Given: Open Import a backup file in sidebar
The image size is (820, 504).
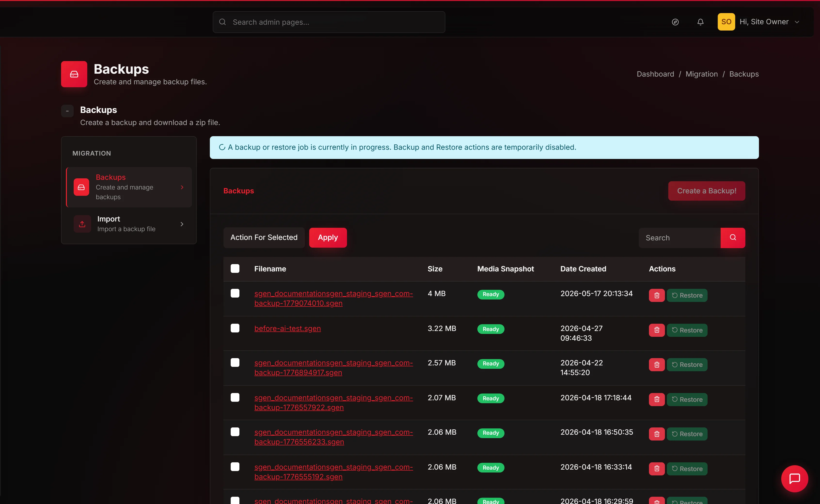Looking at the screenshot, I should (129, 224).
